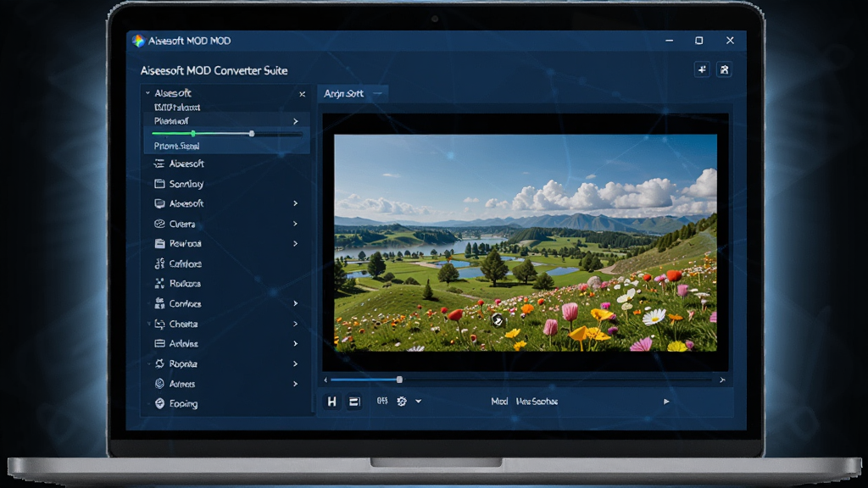
Task: Click the Aiseesoft MOD Converter Suite heading
Action: pyautogui.click(x=214, y=70)
